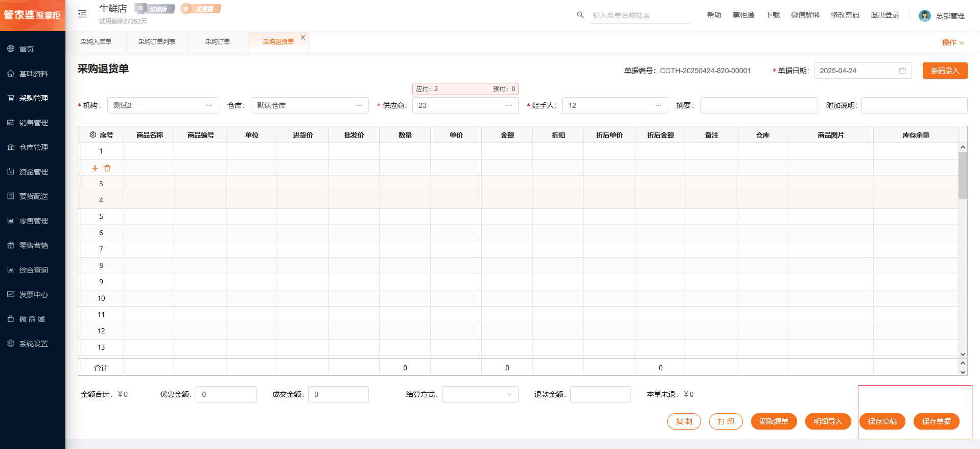
Task: Click the search magnifier icon
Action: 580,15
